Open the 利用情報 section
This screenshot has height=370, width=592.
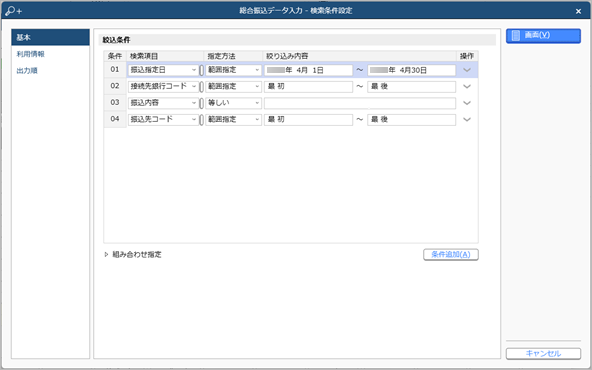point(31,54)
